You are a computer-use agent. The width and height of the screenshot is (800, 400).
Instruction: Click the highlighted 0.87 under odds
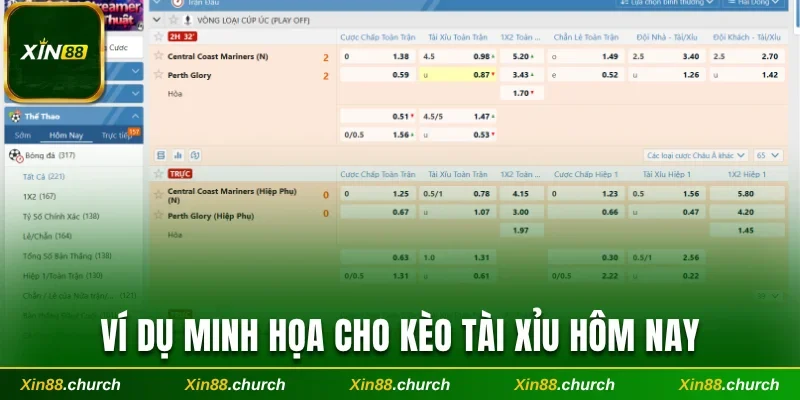482,75
